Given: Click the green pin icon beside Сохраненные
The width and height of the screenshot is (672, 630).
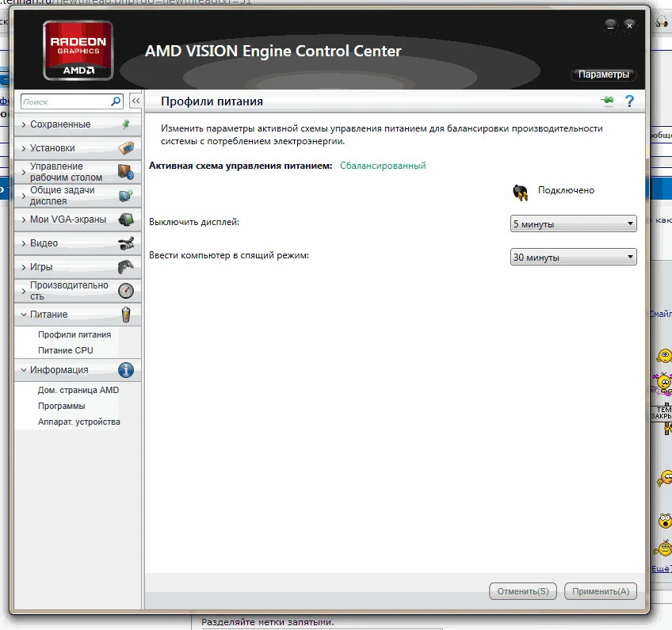Looking at the screenshot, I should coord(126,124).
